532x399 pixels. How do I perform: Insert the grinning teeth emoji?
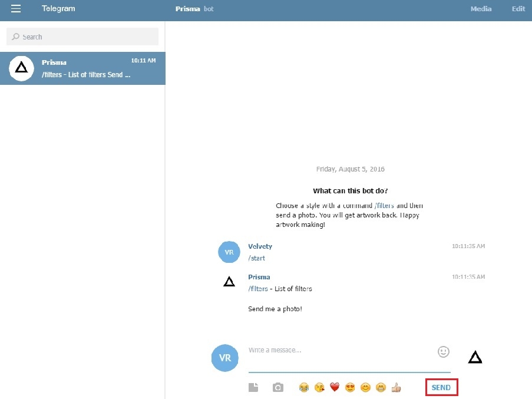pos(381,387)
